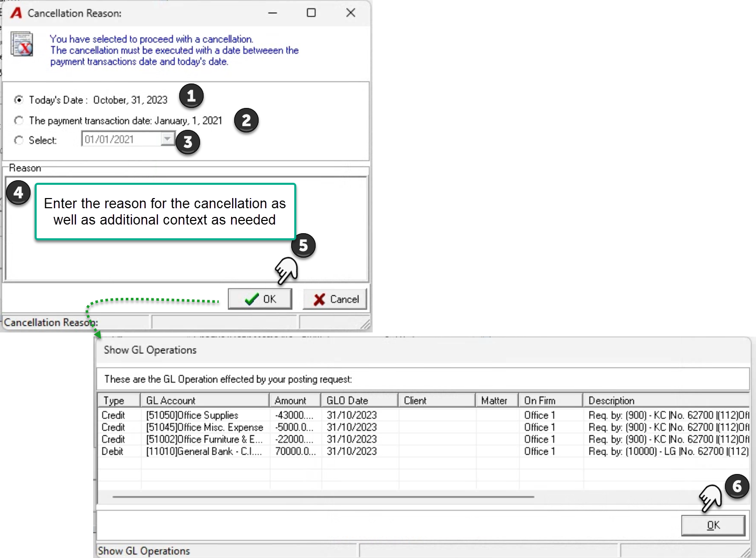Click the On Firm column header
This screenshot has width=756, height=558.
point(551,401)
